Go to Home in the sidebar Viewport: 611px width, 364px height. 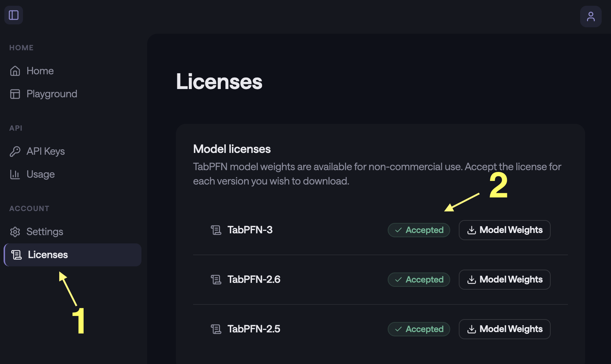click(73, 71)
